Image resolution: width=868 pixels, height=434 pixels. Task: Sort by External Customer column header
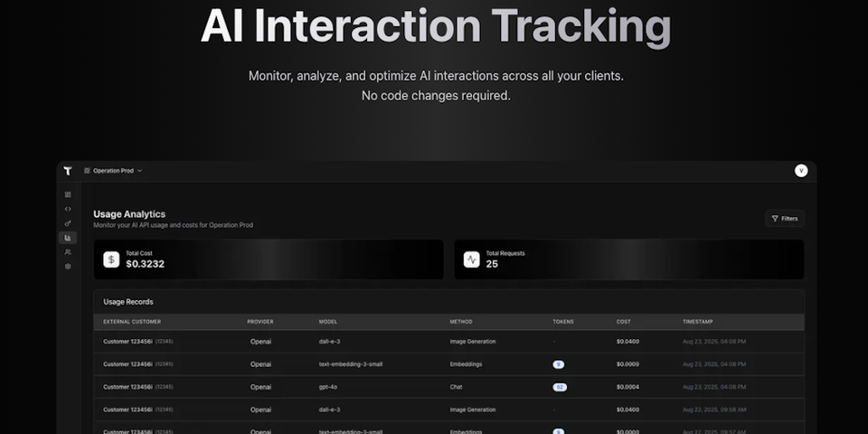[x=132, y=322]
